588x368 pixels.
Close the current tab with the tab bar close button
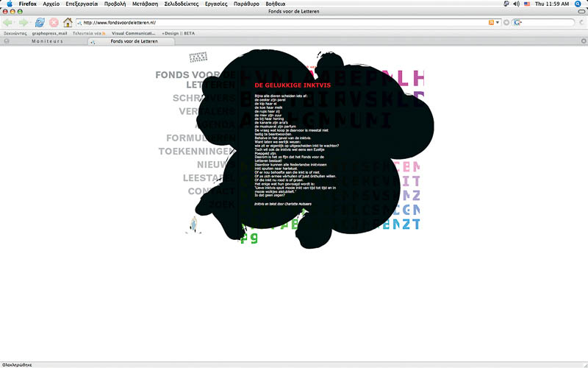pyautogui.click(x=584, y=41)
